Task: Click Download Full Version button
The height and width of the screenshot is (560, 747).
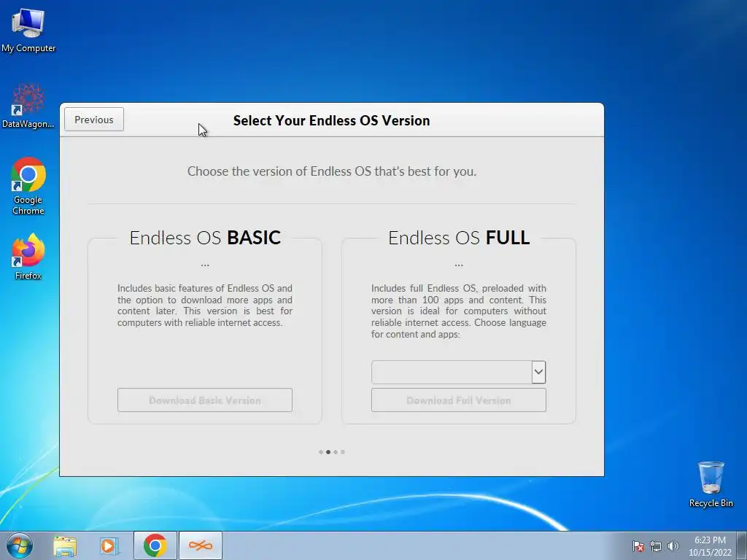Action: coord(459,400)
